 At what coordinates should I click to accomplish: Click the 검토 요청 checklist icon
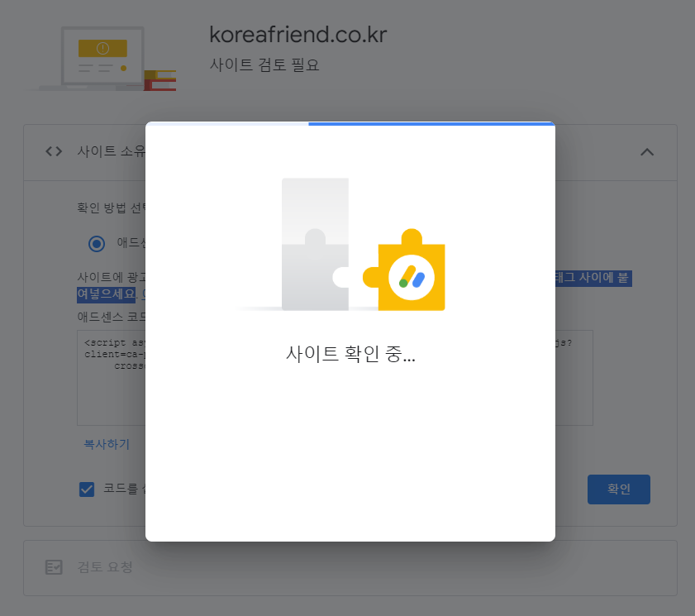point(54,566)
